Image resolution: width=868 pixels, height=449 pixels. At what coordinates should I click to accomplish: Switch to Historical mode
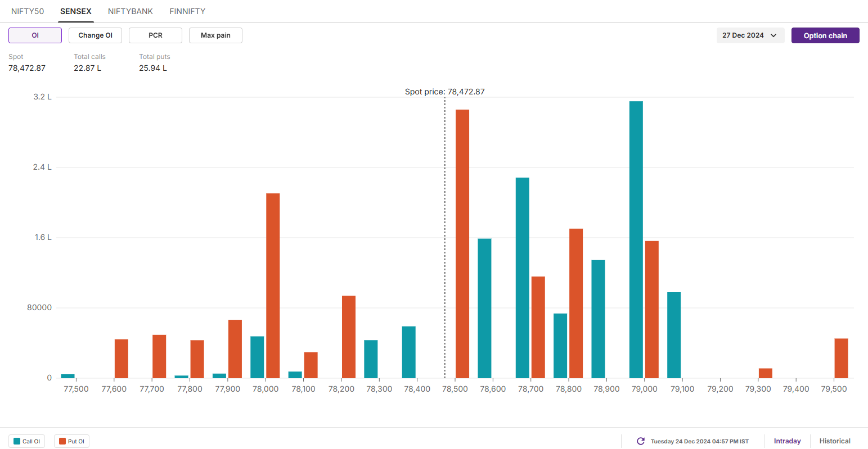point(835,441)
